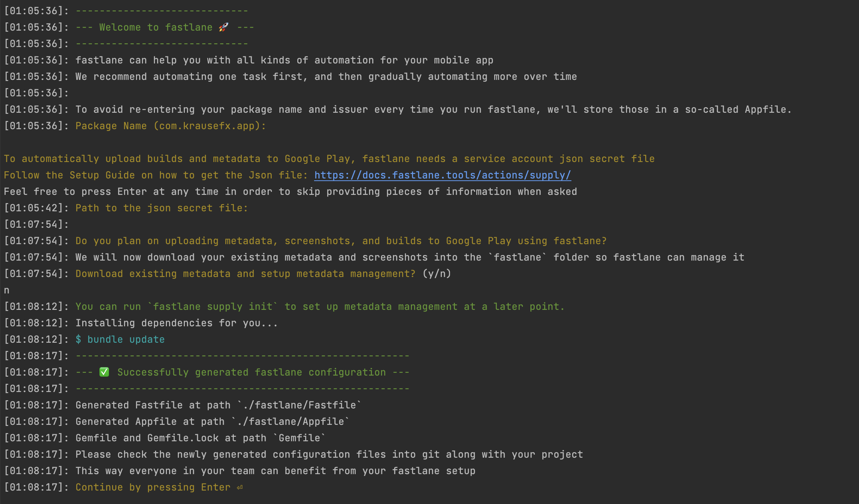Place the cursor on the typed 'n' answer line
Screen dimensions: 859x504
(x=7, y=290)
